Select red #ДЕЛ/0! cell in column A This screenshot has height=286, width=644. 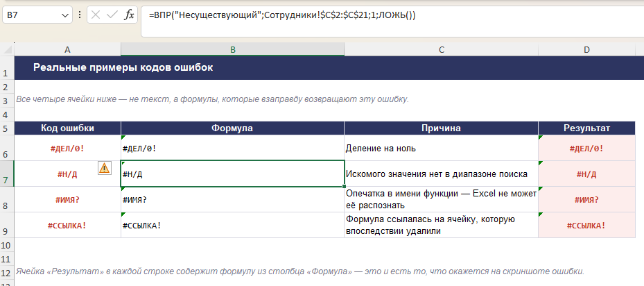coord(68,148)
